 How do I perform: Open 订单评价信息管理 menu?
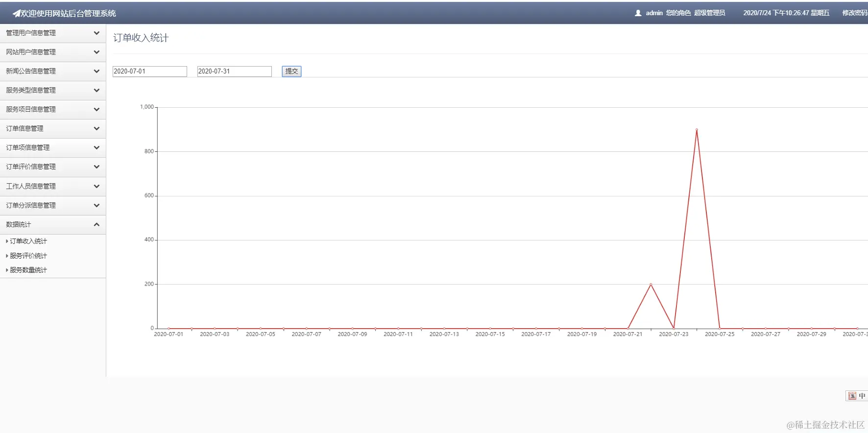[53, 167]
